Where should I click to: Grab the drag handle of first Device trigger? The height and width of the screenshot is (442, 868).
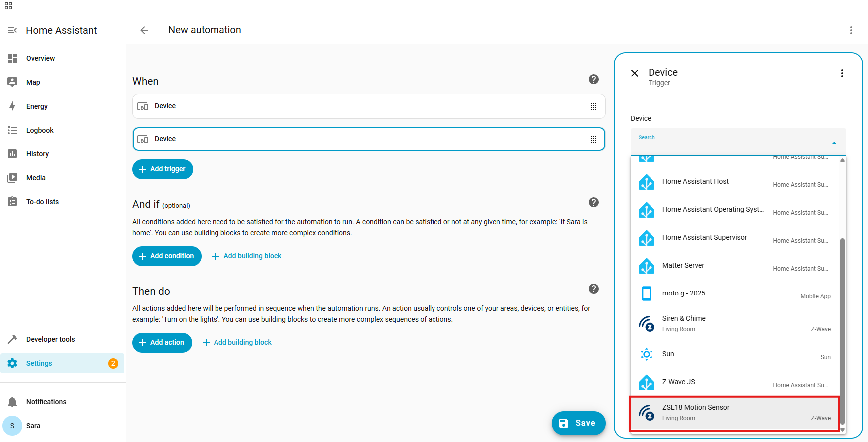coord(593,106)
